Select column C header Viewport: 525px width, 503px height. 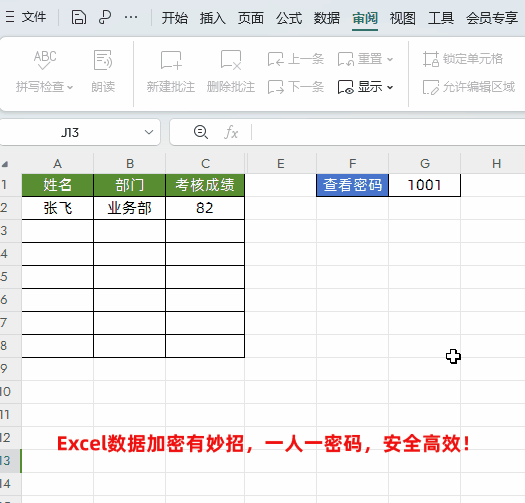tap(205, 164)
